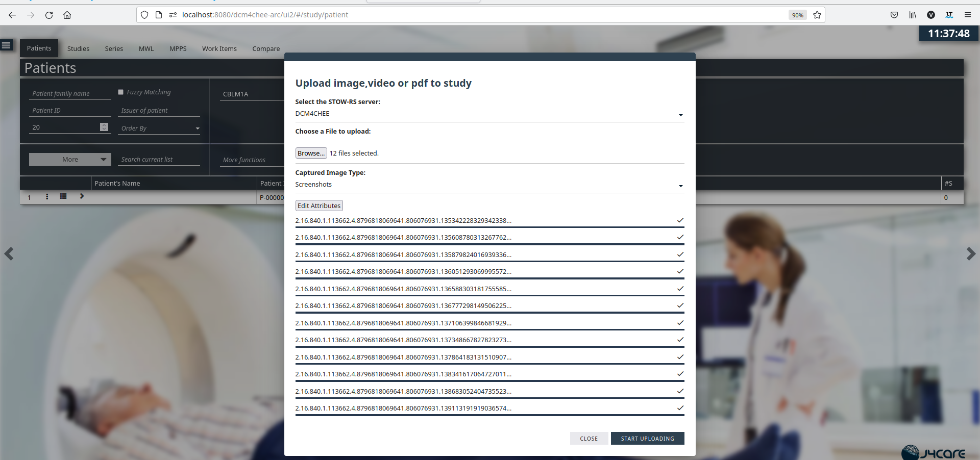Open the Order By dropdown
This screenshot has height=460, width=980.
click(197, 129)
